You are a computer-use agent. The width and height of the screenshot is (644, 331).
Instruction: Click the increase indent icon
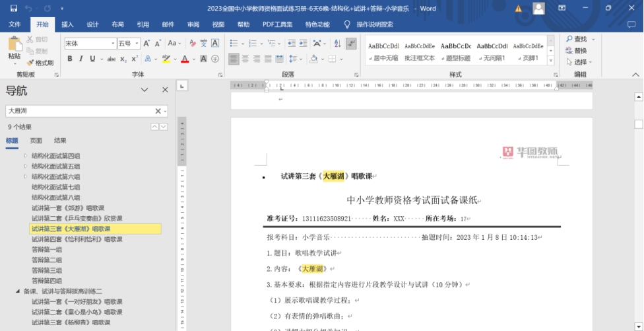click(x=303, y=43)
